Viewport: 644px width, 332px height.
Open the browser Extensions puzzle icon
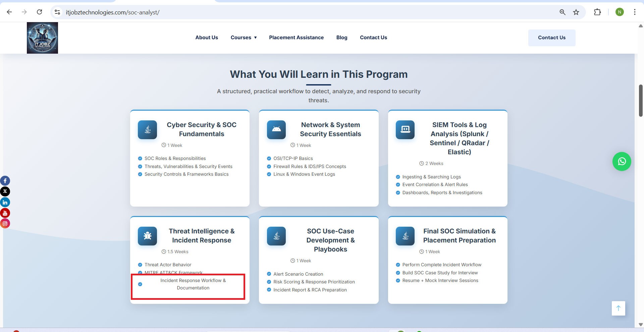[x=597, y=12]
